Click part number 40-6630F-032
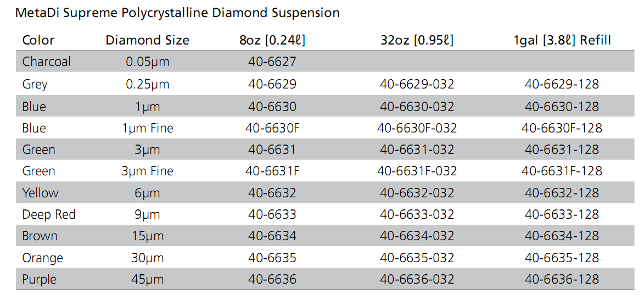The width and height of the screenshot is (644, 299). point(417,128)
